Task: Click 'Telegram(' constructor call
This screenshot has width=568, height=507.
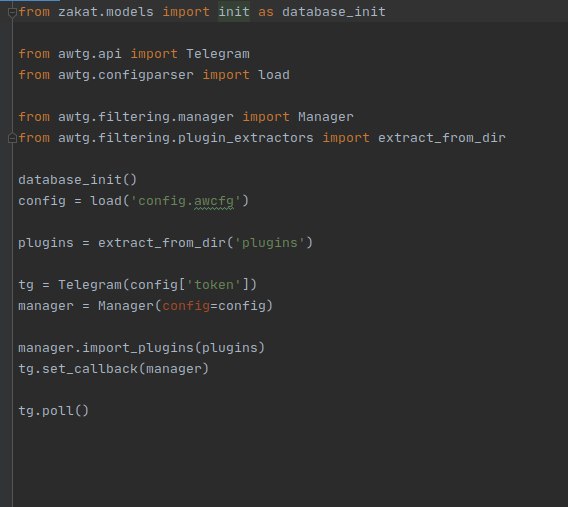Action: coord(94,285)
